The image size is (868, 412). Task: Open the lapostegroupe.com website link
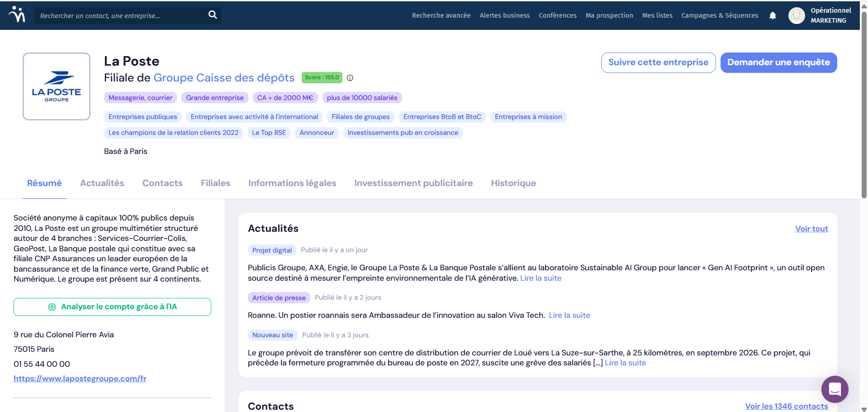80,378
